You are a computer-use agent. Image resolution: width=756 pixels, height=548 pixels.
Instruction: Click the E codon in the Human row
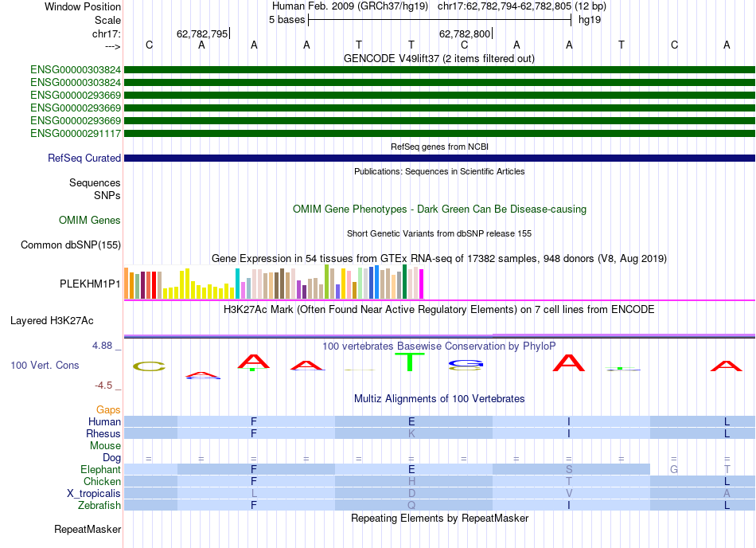click(411, 421)
